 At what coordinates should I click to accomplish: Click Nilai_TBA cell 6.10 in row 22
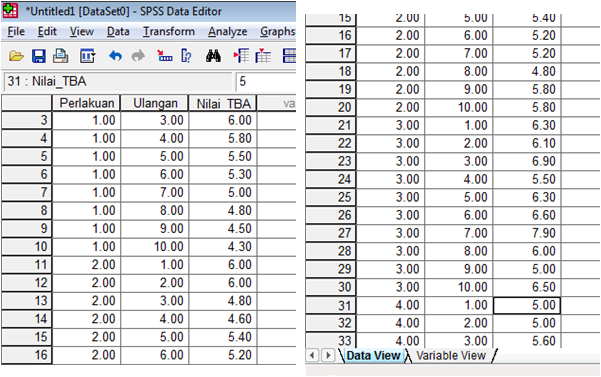[x=527, y=143]
